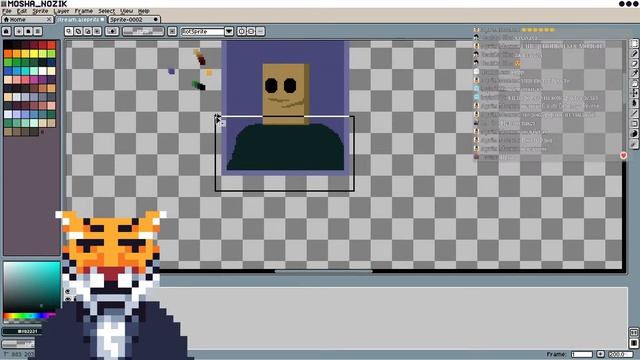Open the Help menu
The image size is (640, 360).
point(144,11)
